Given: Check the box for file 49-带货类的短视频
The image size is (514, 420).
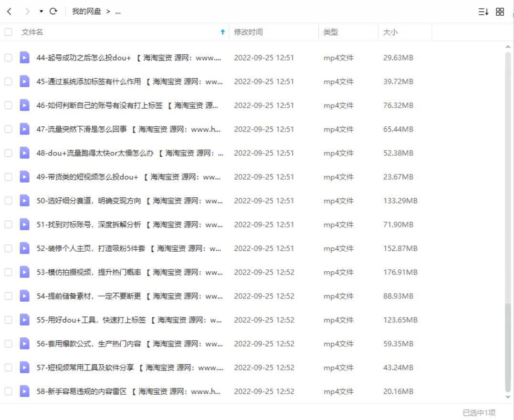Looking at the screenshot, I should (x=8, y=177).
